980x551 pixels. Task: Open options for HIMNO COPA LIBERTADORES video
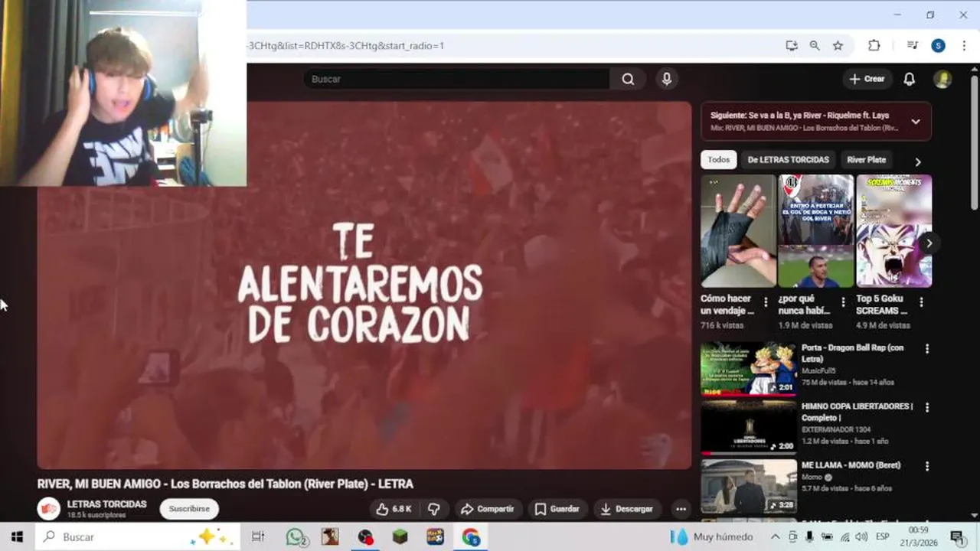(x=927, y=408)
